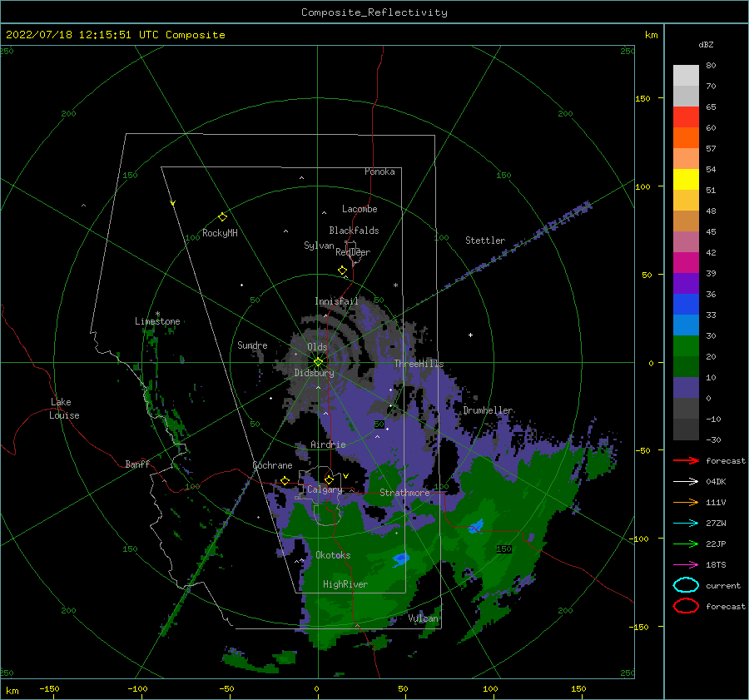The height and width of the screenshot is (700, 749).
Task: Click the Limestone label
Action: coord(157,321)
